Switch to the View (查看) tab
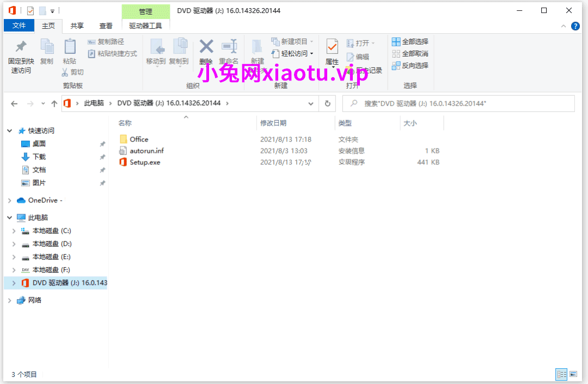This screenshot has width=588, height=384. (106, 26)
